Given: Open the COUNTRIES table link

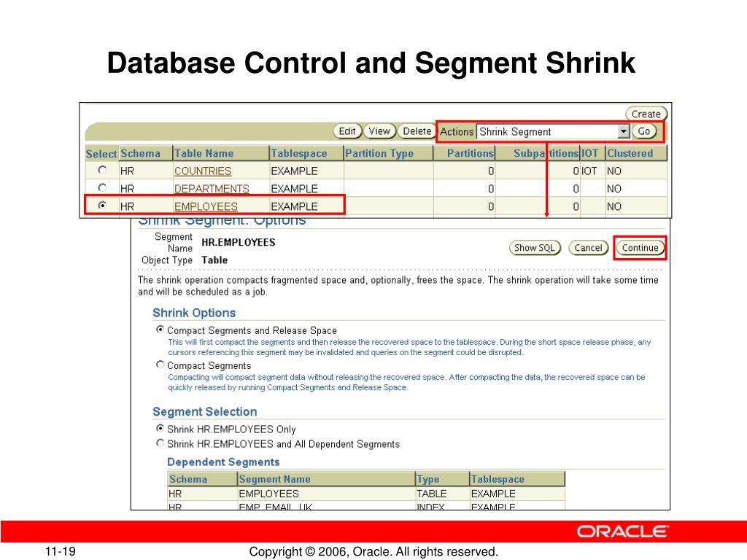Looking at the screenshot, I should [203, 171].
